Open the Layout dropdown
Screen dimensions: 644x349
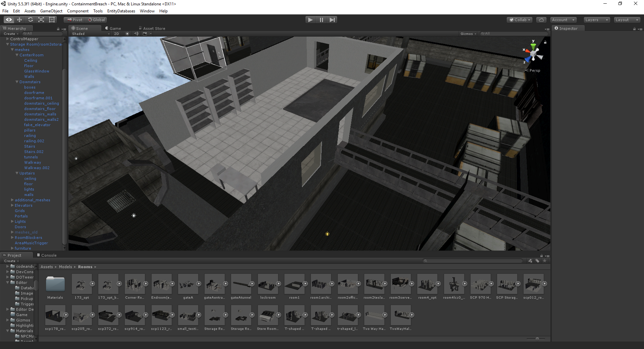tap(627, 20)
